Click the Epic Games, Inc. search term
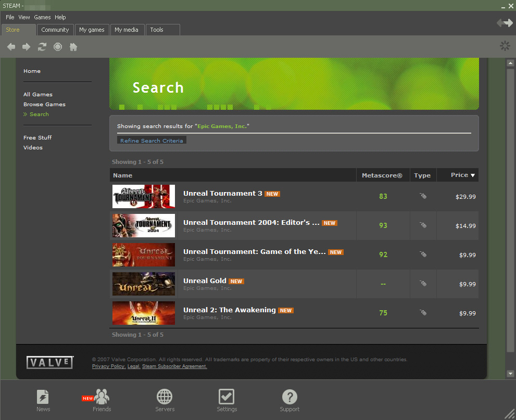This screenshot has height=420, width=516. [222, 126]
